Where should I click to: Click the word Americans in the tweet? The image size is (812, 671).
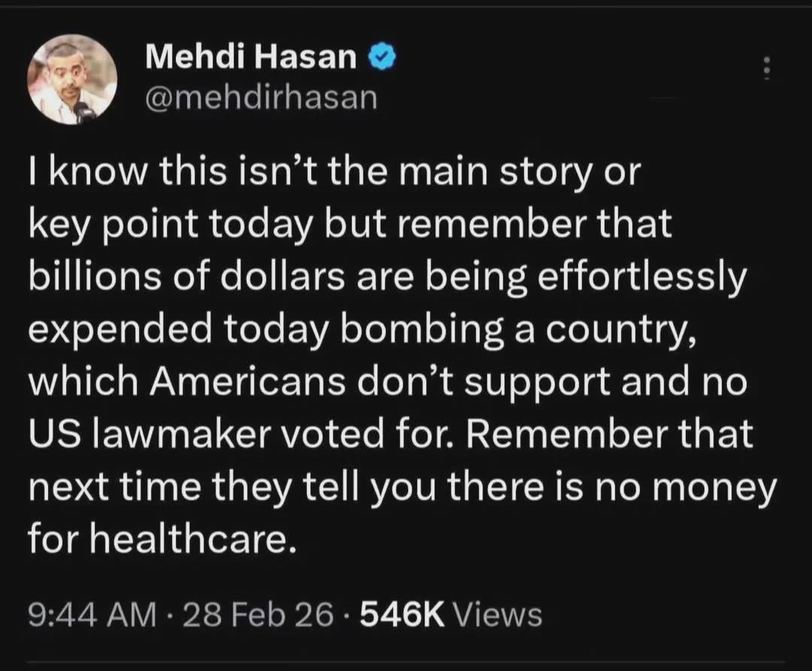[x=240, y=382]
